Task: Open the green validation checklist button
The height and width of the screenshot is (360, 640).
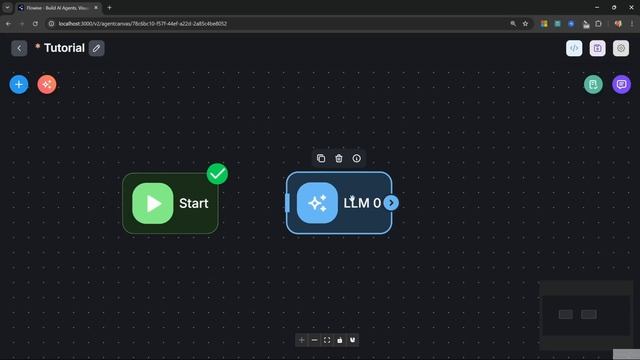Action: (593, 84)
